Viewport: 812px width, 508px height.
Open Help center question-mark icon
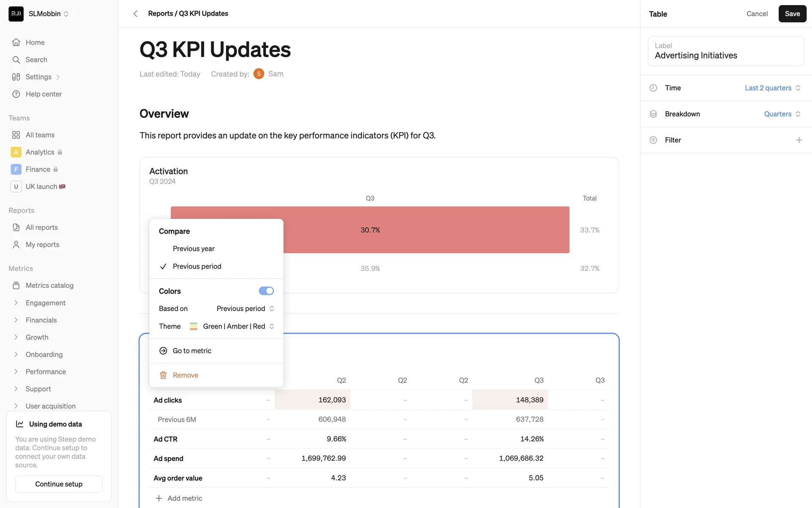(x=16, y=94)
